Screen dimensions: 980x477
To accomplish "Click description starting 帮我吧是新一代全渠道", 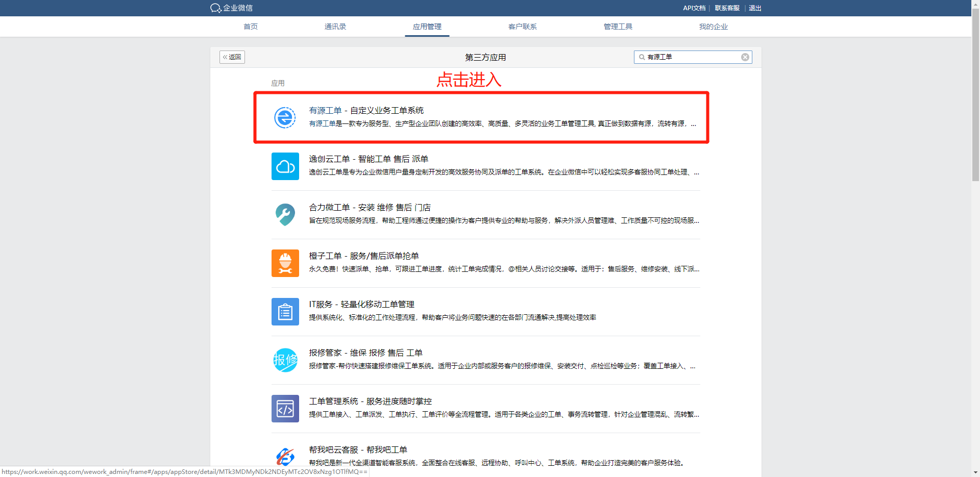I will tap(496, 463).
